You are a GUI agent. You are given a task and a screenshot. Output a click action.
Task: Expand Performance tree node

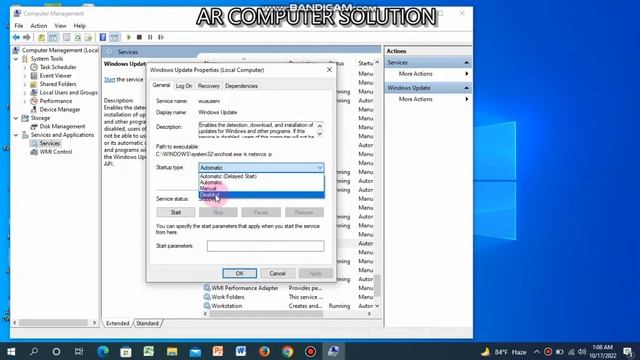coord(25,101)
